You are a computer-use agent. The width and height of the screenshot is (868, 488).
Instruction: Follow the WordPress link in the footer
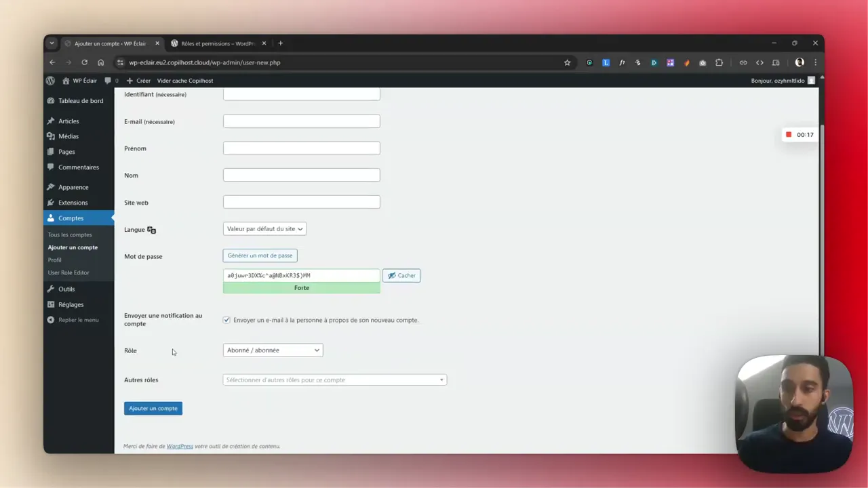[x=179, y=446]
